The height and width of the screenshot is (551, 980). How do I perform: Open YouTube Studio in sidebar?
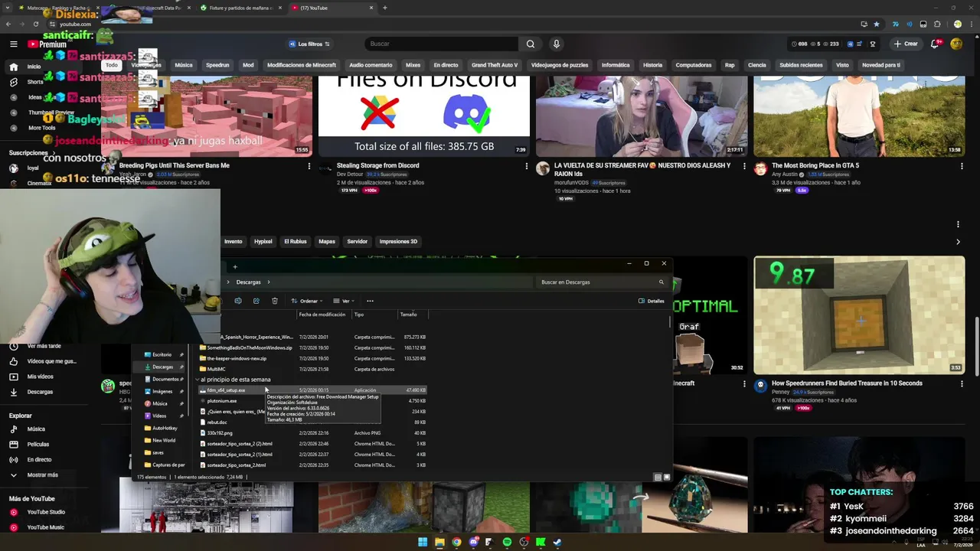pos(46,512)
